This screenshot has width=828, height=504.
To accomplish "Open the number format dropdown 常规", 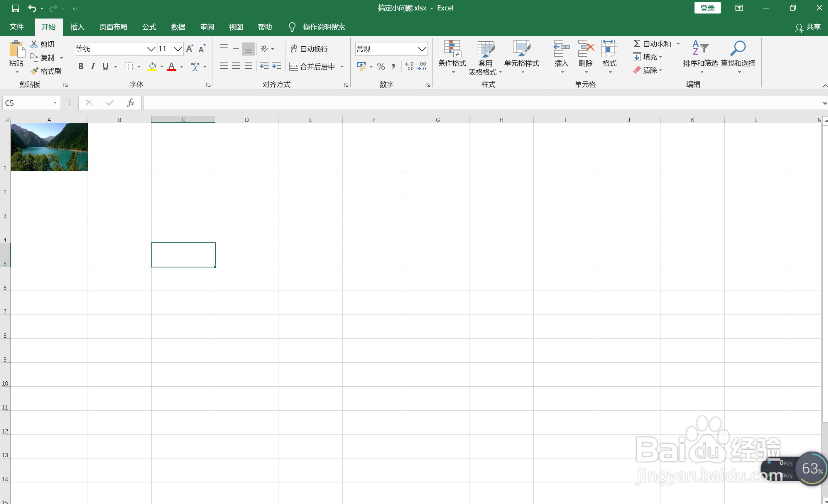I will [422, 49].
